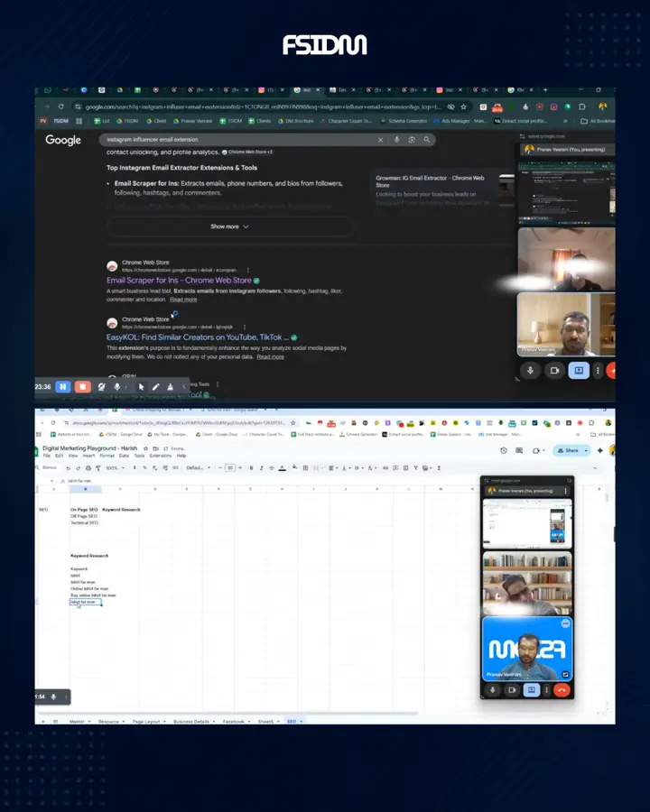Toggle camera in lower Meet panel
The height and width of the screenshot is (812, 650).
click(x=512, y=690)
